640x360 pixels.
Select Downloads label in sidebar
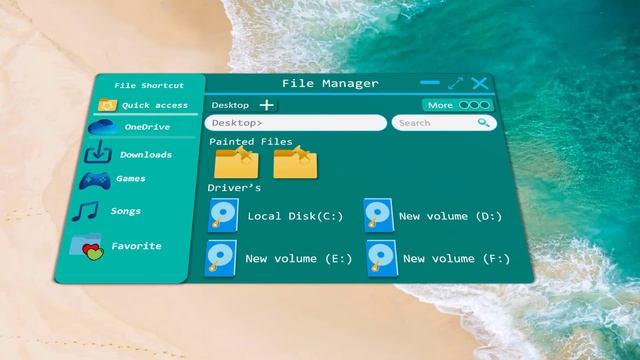146,155
